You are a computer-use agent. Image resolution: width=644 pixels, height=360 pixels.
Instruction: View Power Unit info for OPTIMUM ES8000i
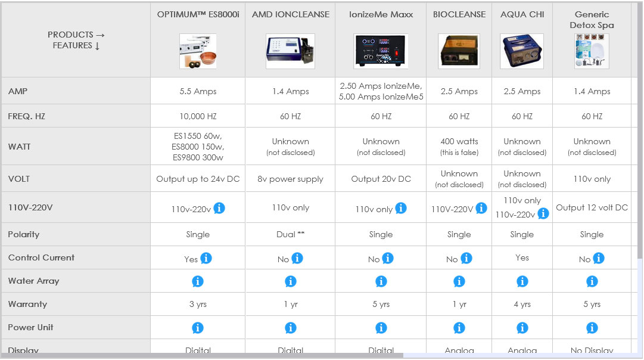coord(198,328)
